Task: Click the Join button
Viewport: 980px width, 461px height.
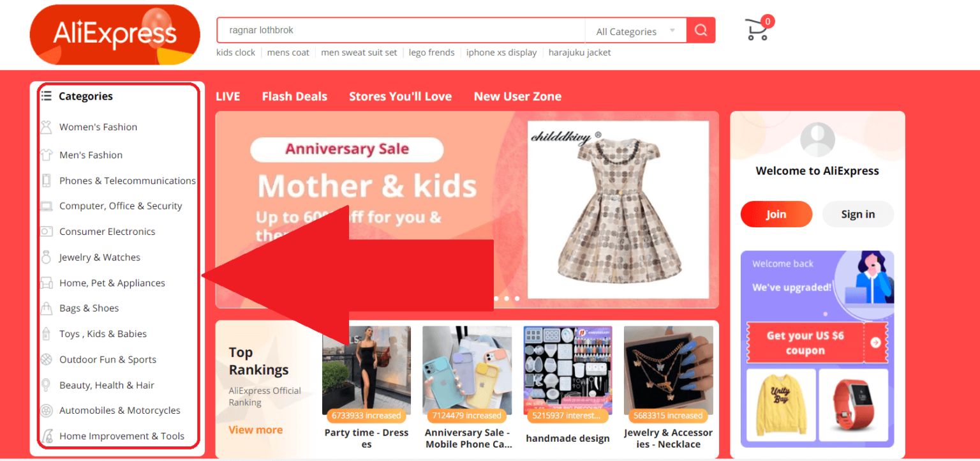Action: click(776, 215)
